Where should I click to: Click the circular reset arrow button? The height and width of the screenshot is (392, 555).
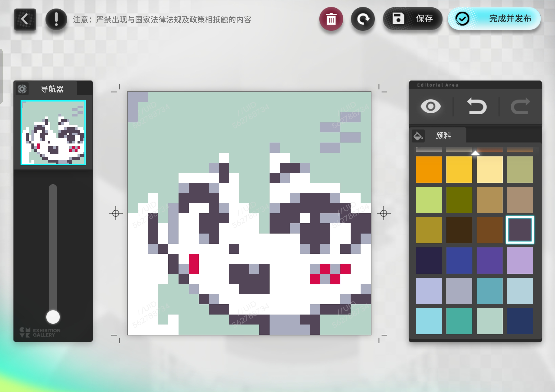tap(363, 19)
